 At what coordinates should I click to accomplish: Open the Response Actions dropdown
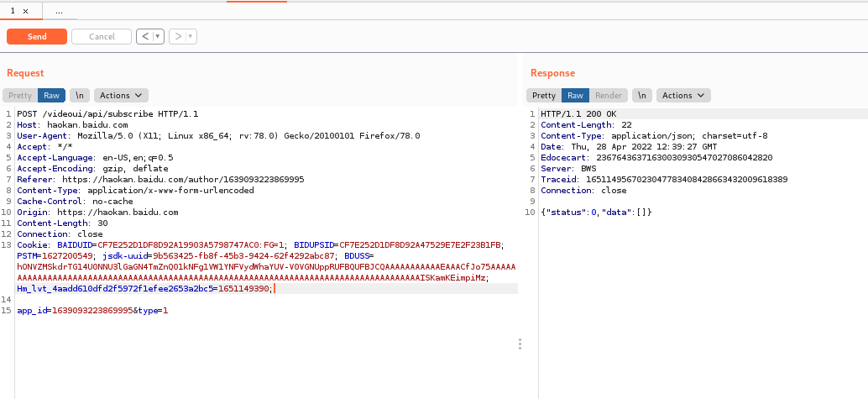point(683,96)
